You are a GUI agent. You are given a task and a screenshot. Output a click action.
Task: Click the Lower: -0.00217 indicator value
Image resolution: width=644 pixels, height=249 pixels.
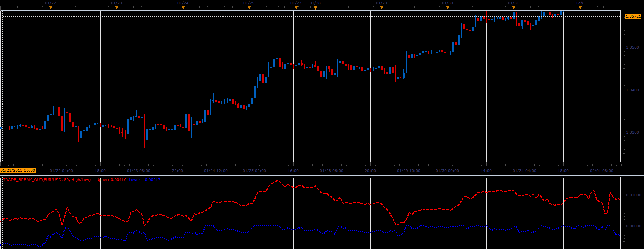tap(145, 180)
